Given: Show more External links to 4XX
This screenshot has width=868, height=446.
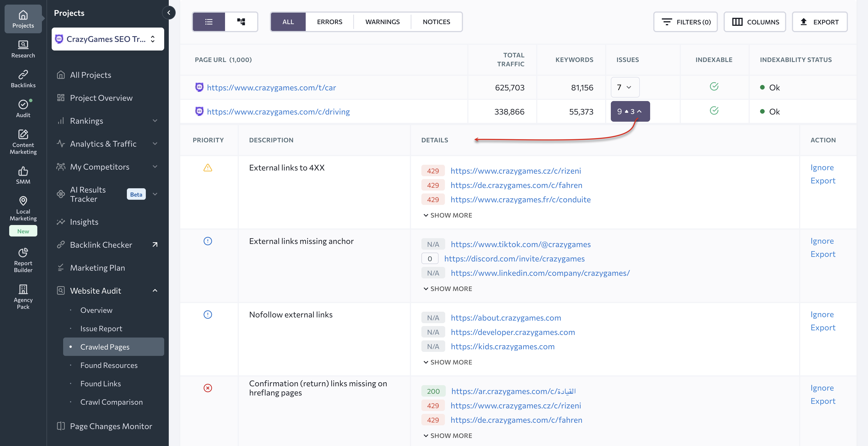Looking at the screenshot, I should point(448,215).
